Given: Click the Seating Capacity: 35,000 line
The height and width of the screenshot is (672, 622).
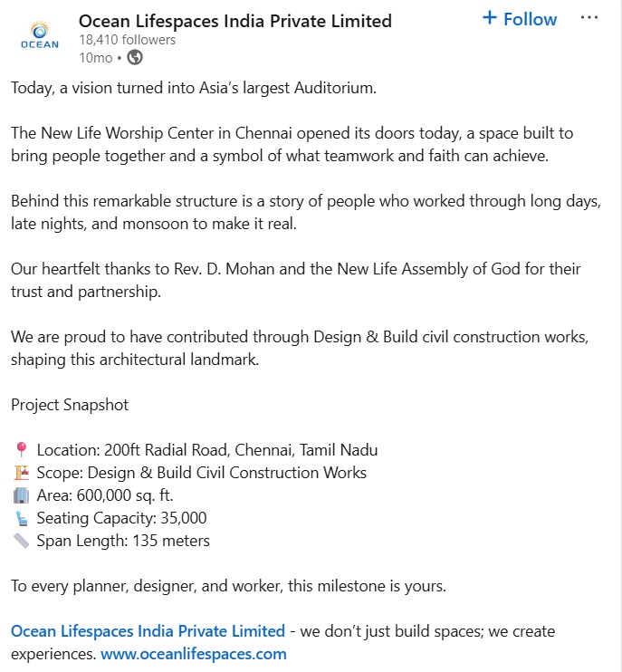Looking at the screenshot, I should click(x=121, y=518).
